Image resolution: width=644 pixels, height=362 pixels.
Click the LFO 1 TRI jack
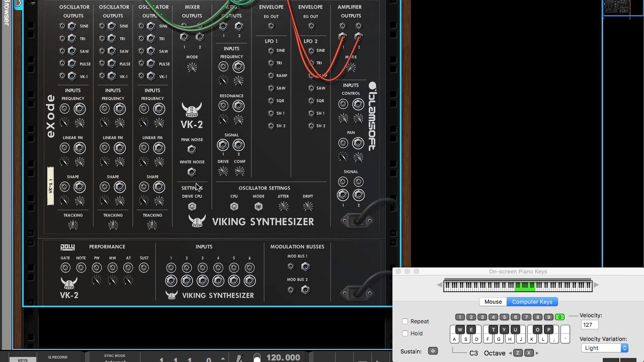271,63
